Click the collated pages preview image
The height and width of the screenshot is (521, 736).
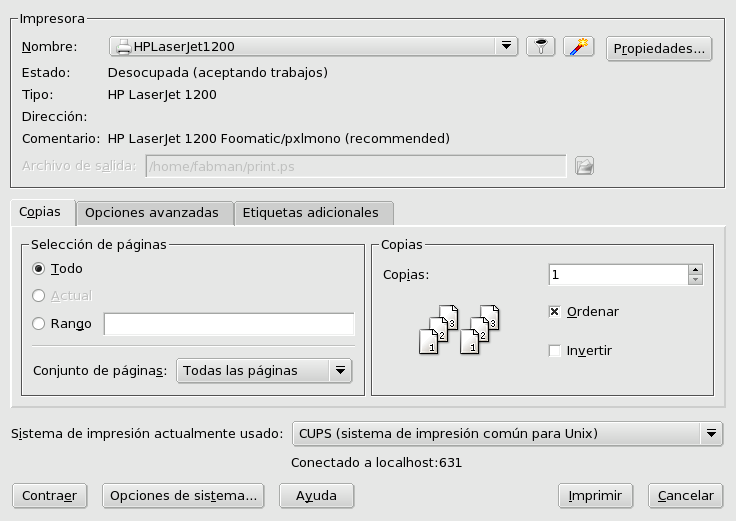[459, 329]
